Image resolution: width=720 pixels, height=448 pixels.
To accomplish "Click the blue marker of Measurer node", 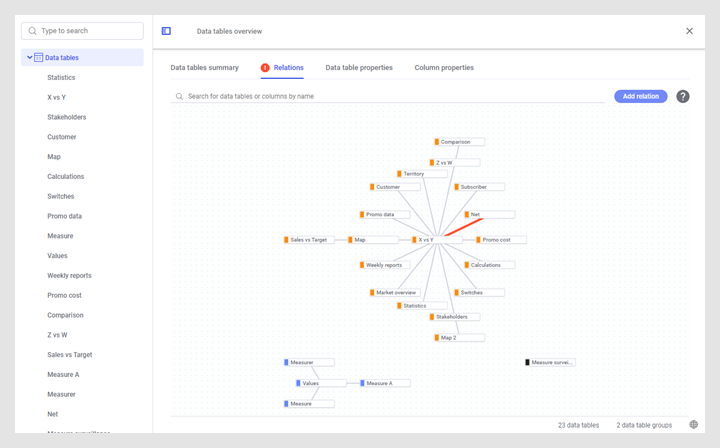I will point(286,362).
